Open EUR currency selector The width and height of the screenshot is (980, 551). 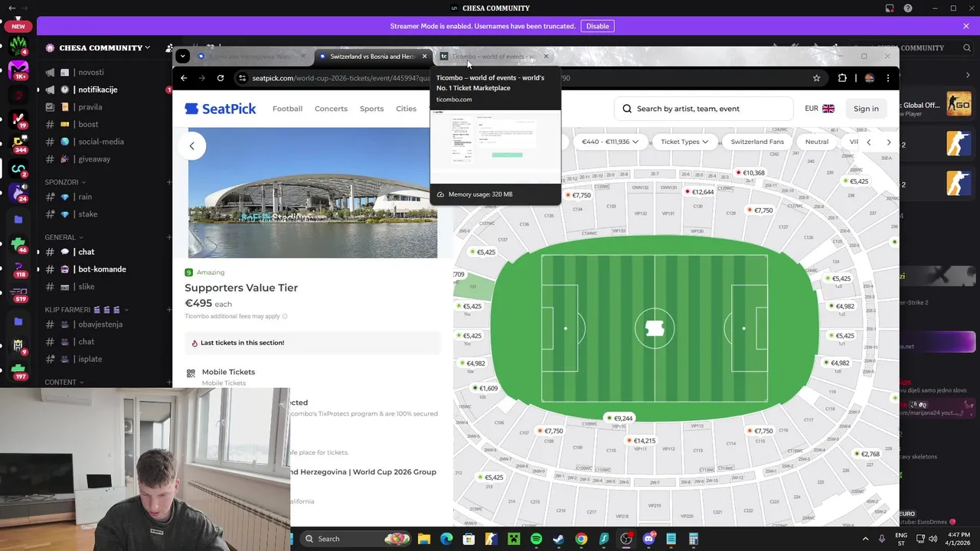tap(819, 109)
